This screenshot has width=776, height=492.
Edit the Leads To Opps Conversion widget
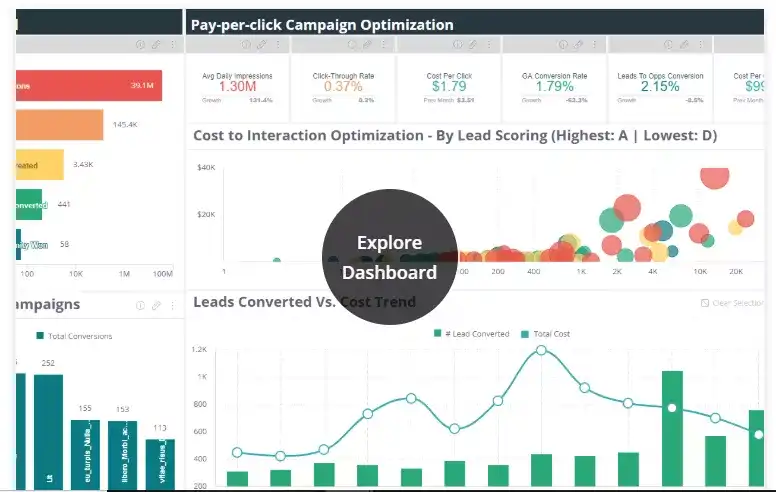684,45
